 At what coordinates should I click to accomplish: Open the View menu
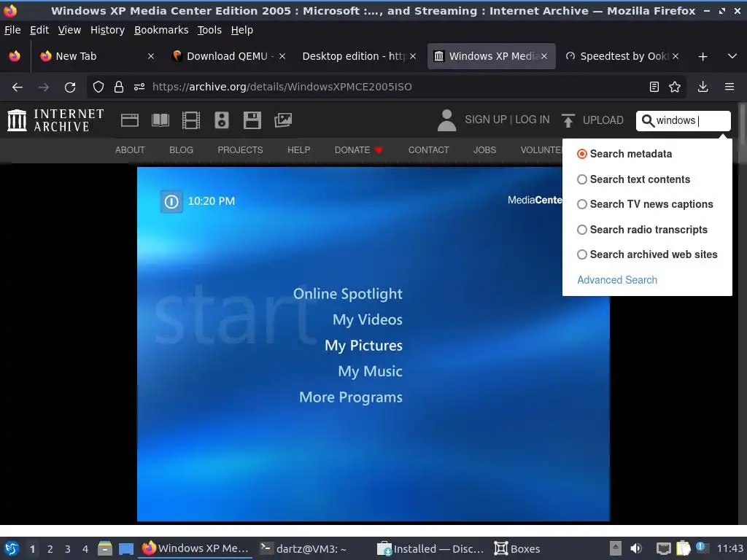69,30
